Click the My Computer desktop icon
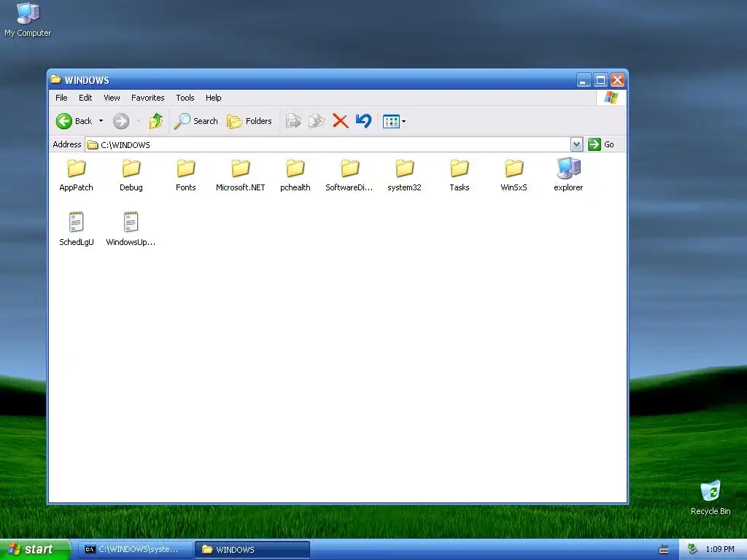This screenshot has width=747, height=560. pyautogui.click(x=28, y=20)
